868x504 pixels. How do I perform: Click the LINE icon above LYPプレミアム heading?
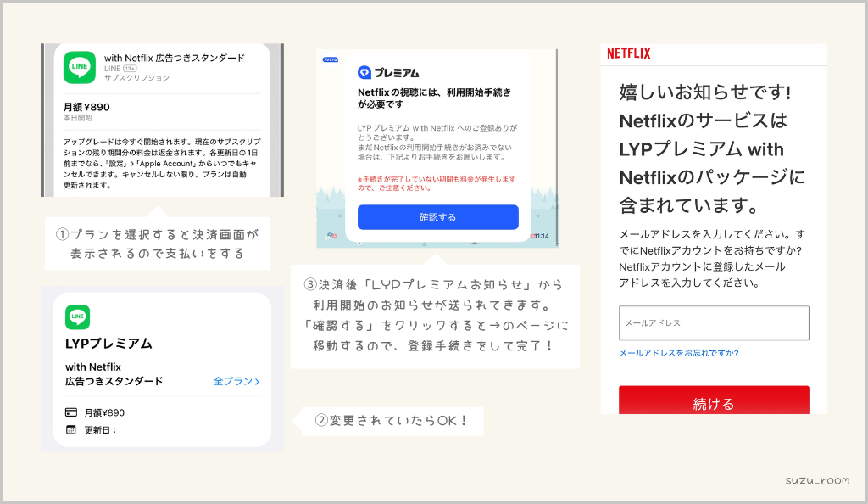[x=77, y=317]
